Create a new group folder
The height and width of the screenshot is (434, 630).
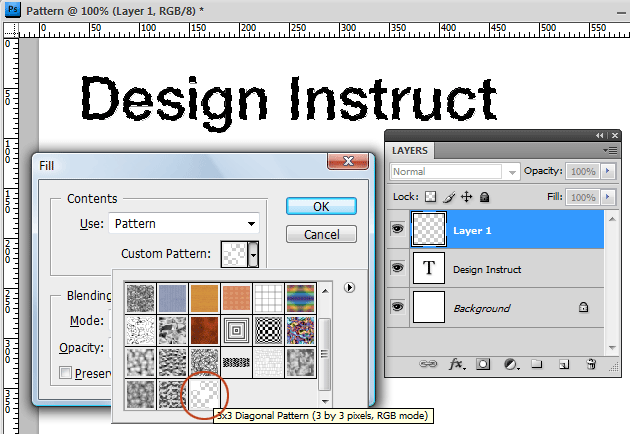click(537, 364)
